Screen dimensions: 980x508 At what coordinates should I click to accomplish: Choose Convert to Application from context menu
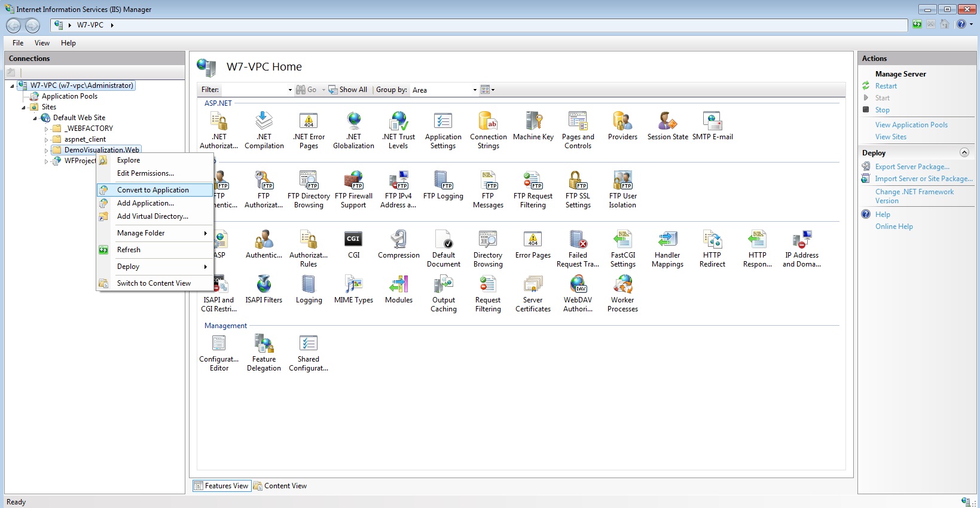[155, 190]
